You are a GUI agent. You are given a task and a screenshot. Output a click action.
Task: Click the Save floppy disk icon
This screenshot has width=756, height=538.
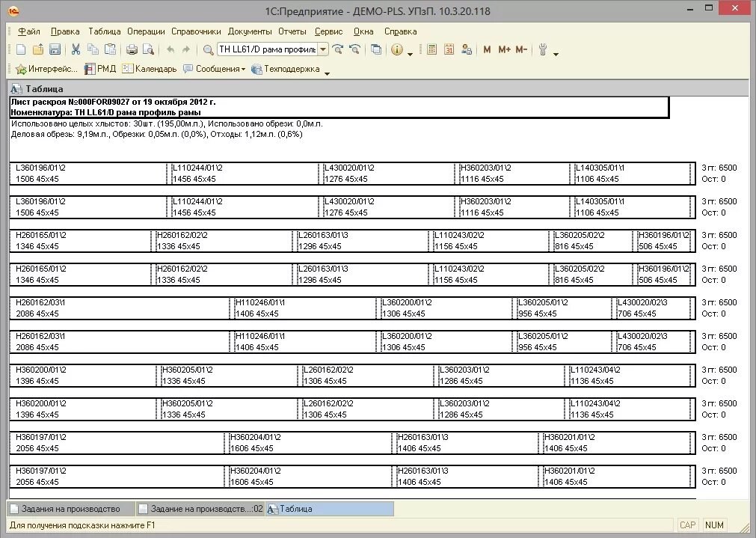[55, 49]
